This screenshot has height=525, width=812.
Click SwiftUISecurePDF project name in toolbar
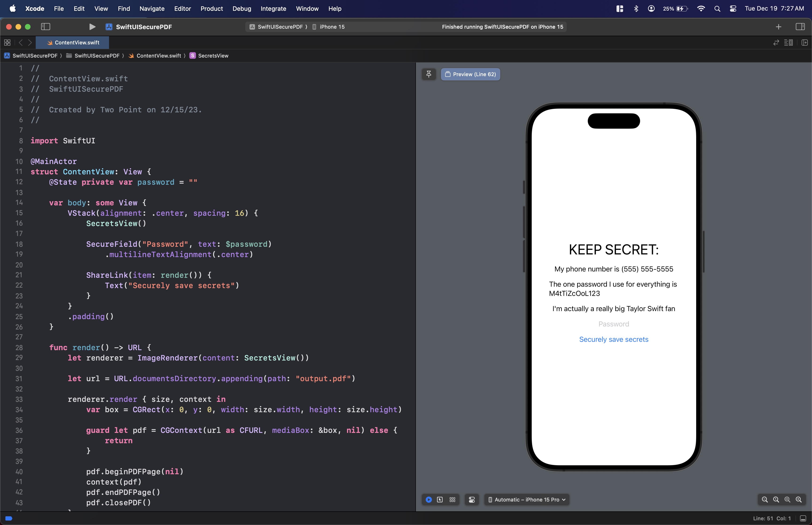(x=144, y=27)
